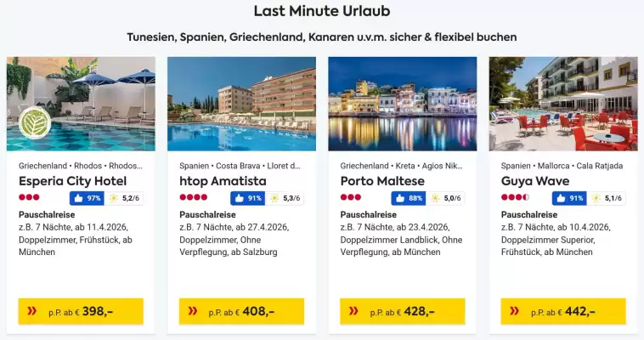
Task: Open the htop Amatista offer from €408
Action: click(241, 311)
